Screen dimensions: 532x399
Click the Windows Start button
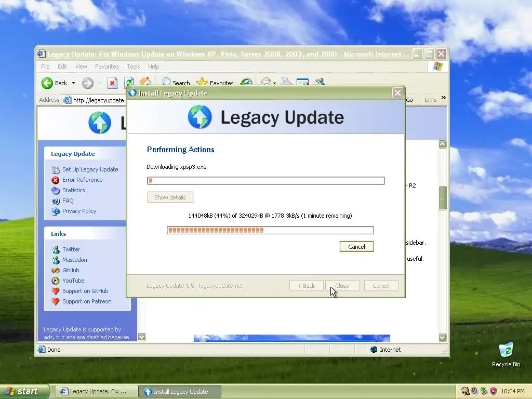[24, 391]
